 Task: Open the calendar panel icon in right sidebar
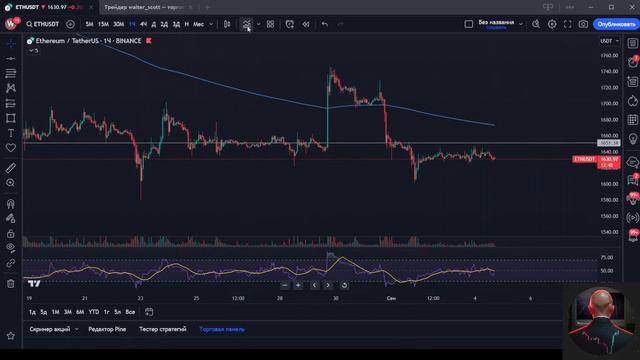tap(633, 120)
